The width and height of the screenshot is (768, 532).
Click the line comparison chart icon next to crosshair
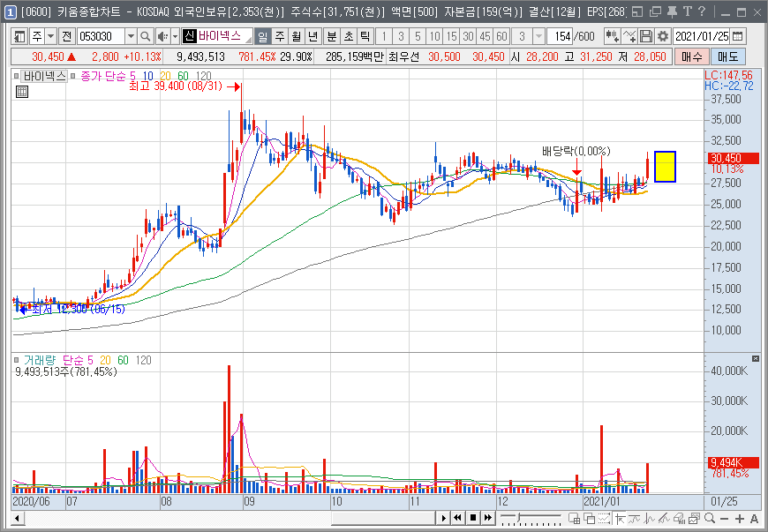tap(635, 518)
